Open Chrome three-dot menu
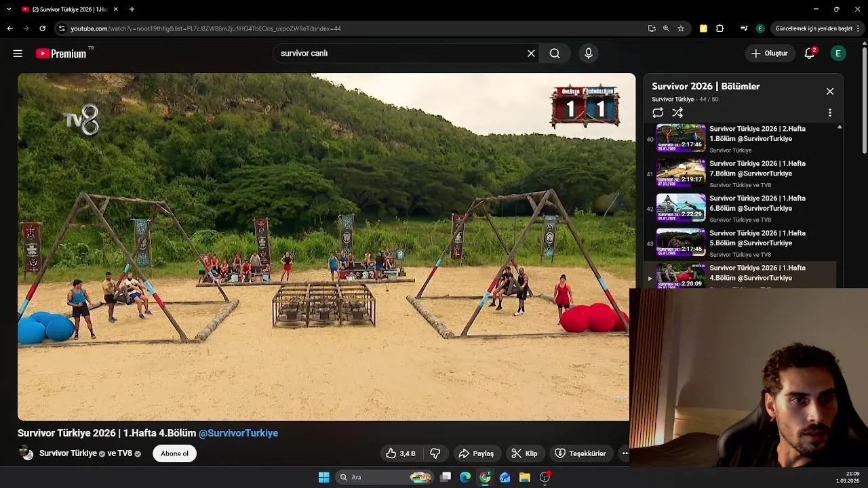This screenshot has width=868, height=488. tap(859, 28)
